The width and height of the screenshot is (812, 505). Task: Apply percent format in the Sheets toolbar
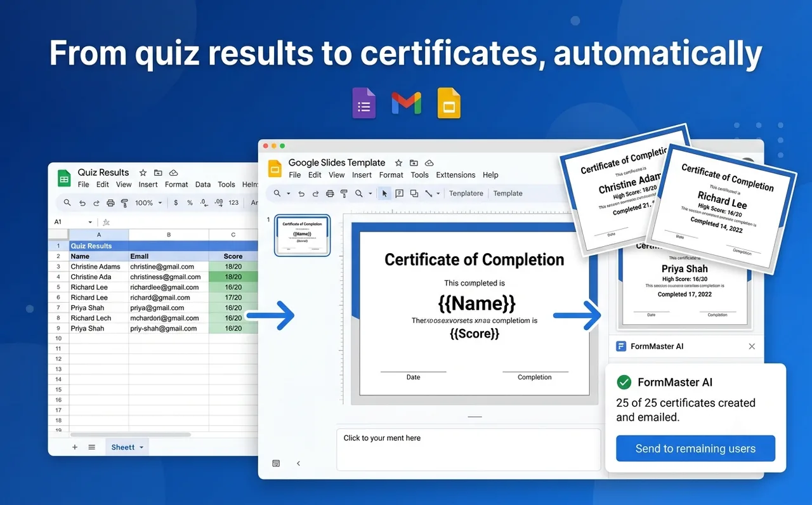[189, 203]
